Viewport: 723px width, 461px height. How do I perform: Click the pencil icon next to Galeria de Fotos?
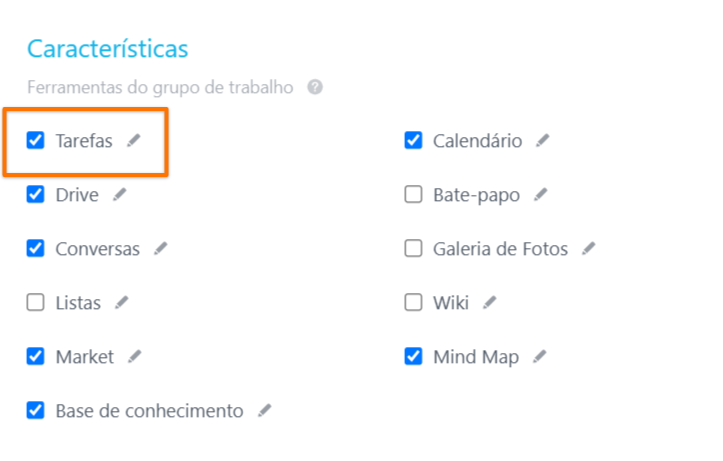(x=589, y=248)
